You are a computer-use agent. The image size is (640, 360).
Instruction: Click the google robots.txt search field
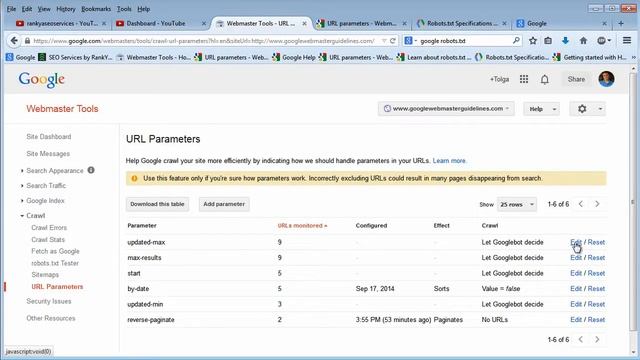(x=464, y=40)
